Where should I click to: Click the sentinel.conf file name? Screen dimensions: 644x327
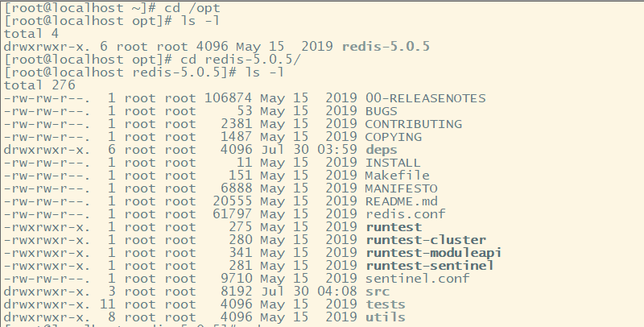pyautogui.click(x=417, y=279)
